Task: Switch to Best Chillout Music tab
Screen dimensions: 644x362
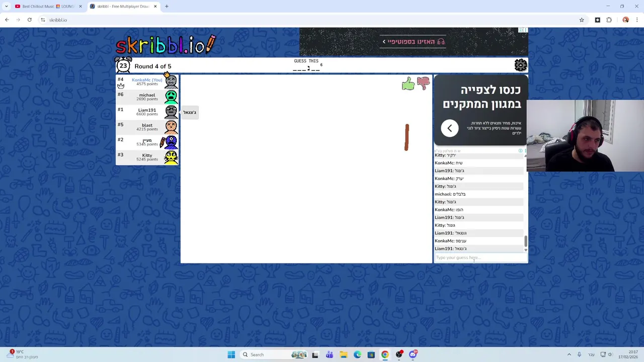Action: (x=48, y=7)
